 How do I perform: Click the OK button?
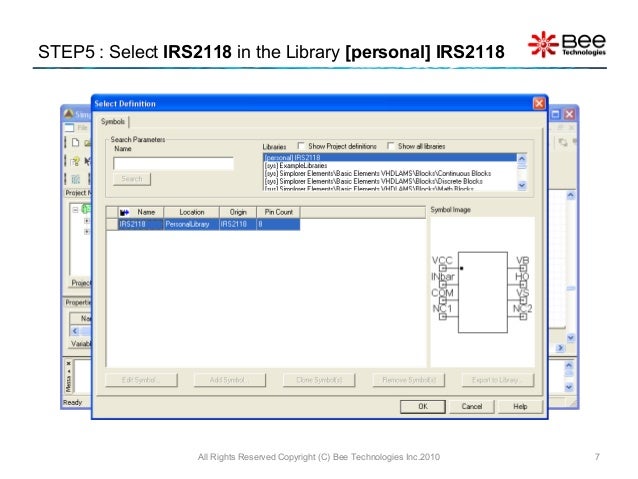click(x=423, y=406)
